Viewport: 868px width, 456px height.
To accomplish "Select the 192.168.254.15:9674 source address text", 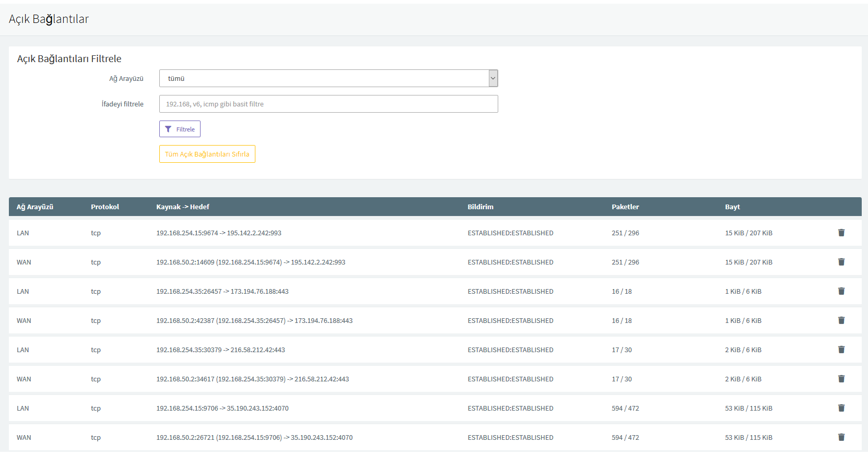I will coord(187,233).
